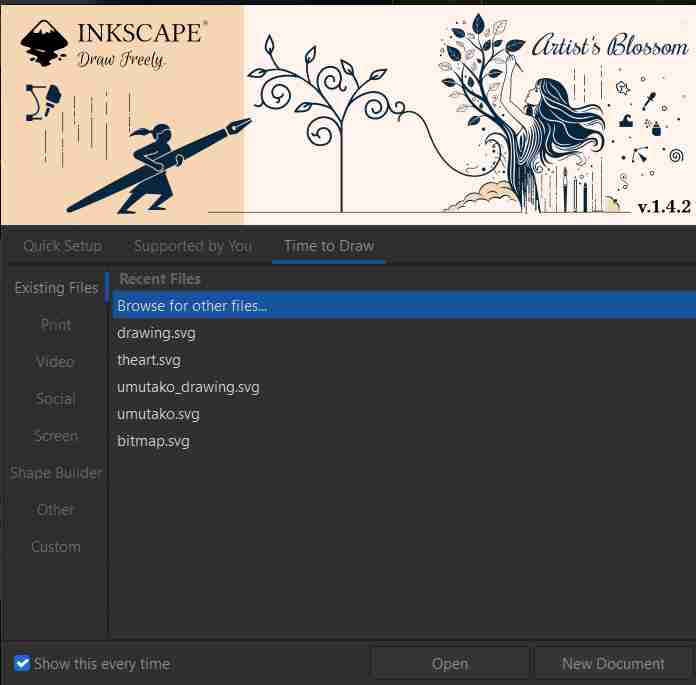Switch to the Quick Setup tab
The height and width of the screenshot is (685, 696).
pyautogui.click(x=63, y=246)
